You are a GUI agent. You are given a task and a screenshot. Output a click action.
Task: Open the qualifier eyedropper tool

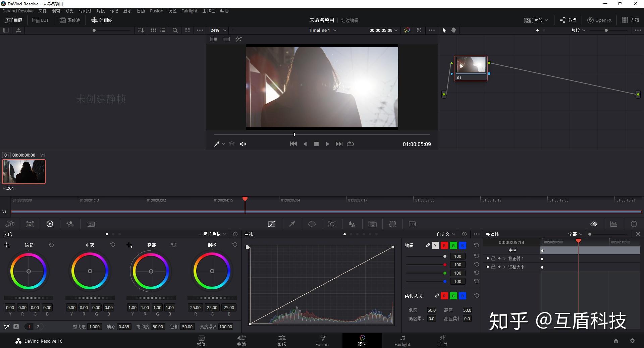point(291,224)
